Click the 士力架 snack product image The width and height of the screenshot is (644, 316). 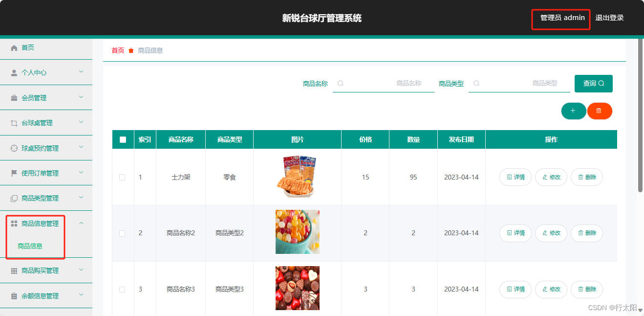(297, 176)
